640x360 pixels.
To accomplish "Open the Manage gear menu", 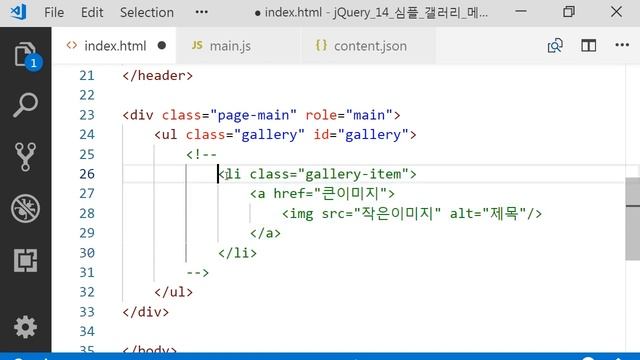I will (x=25, y=327).
